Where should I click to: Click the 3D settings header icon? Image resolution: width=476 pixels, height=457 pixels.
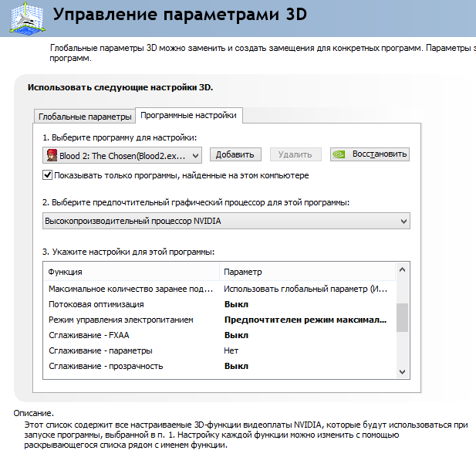pos(27,18)
